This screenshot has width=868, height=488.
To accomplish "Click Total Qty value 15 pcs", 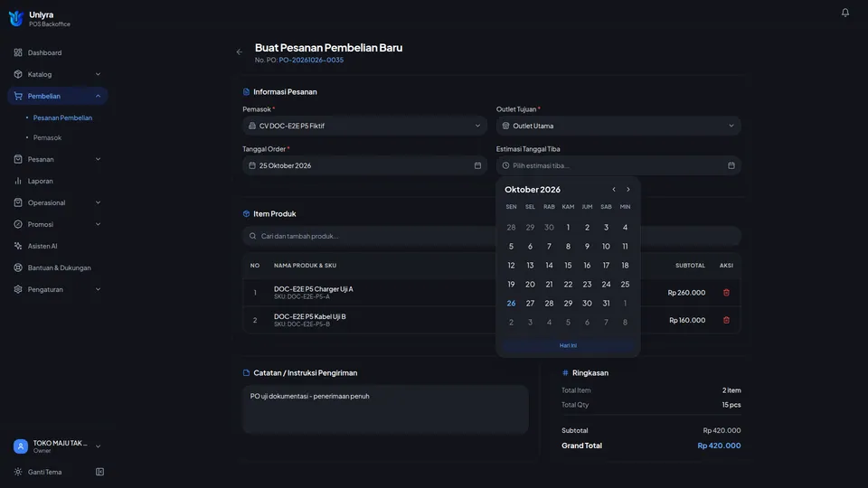I will pyautogui.click(x=731, y=405).
